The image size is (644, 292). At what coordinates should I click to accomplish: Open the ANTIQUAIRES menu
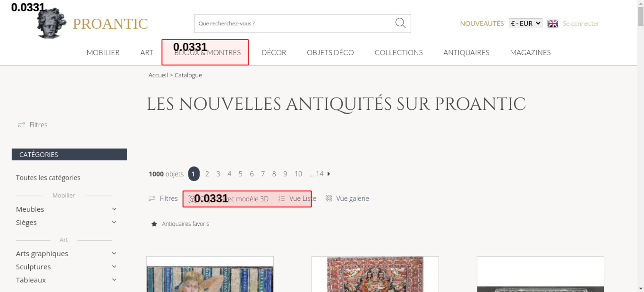coord(466,52)
